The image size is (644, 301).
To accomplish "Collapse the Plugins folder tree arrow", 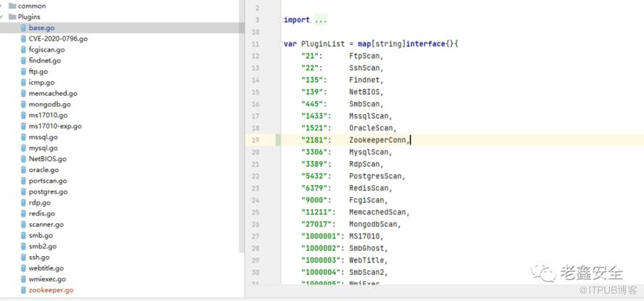I will coord(4,16).
